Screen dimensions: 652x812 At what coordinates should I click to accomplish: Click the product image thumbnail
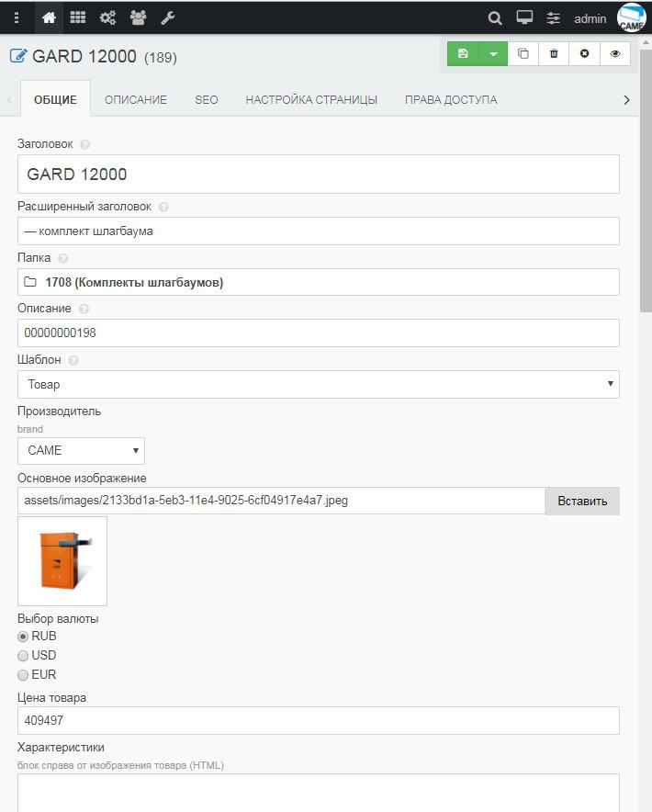(62, 561)
